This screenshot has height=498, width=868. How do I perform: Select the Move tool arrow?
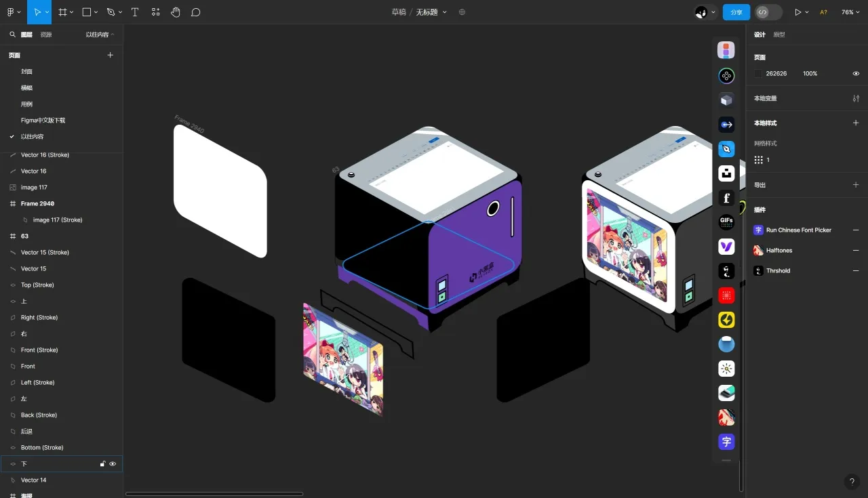click(37, 12)
